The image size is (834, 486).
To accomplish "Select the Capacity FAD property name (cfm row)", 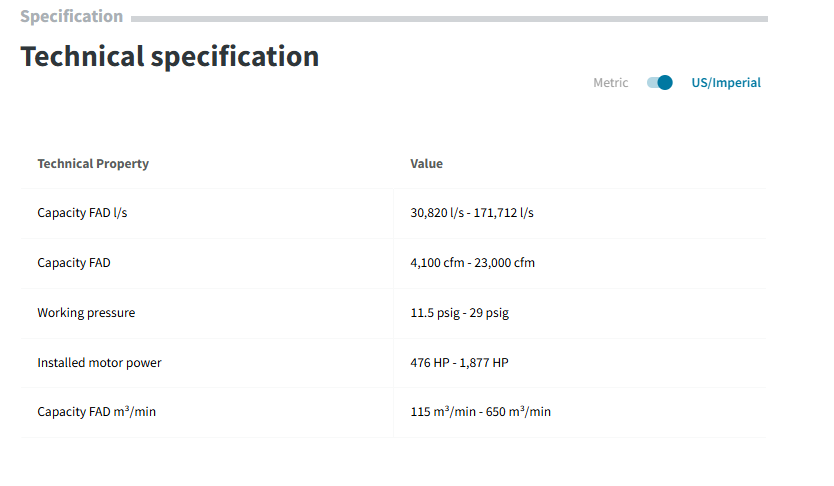I will point(74,263).
